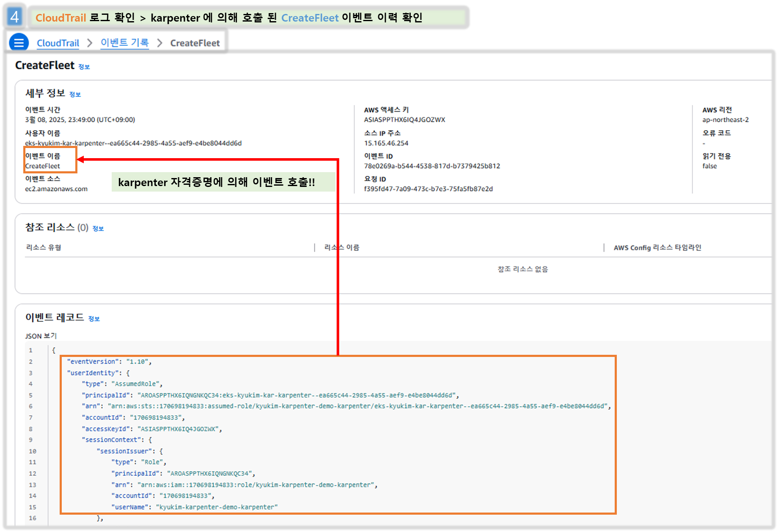Click the eventVersion line in JSON
778x532 pixels.
109,362
